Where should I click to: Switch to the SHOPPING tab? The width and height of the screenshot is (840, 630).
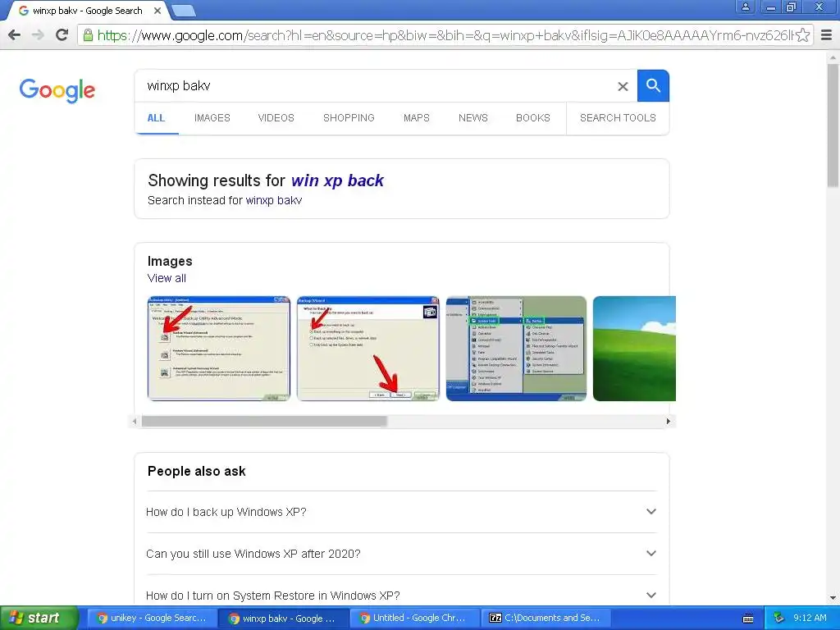pos(349,118)
